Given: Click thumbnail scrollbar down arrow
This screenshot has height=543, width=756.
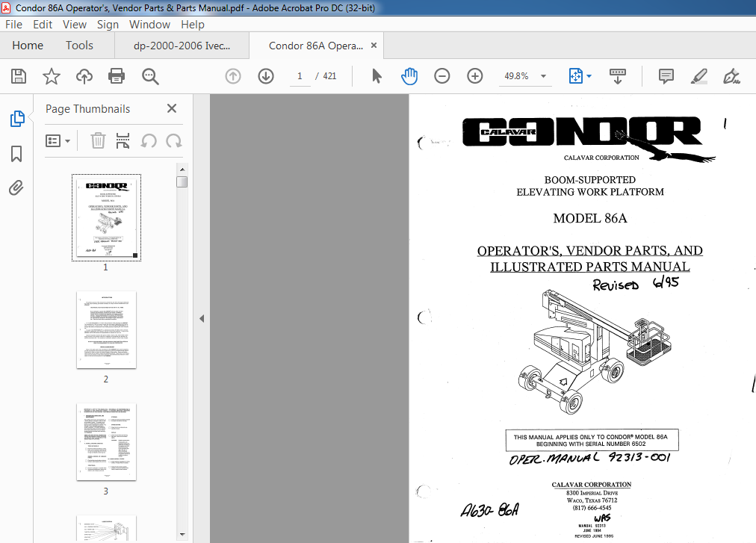Looking at the screenshot, I should (x=182, y=534).
